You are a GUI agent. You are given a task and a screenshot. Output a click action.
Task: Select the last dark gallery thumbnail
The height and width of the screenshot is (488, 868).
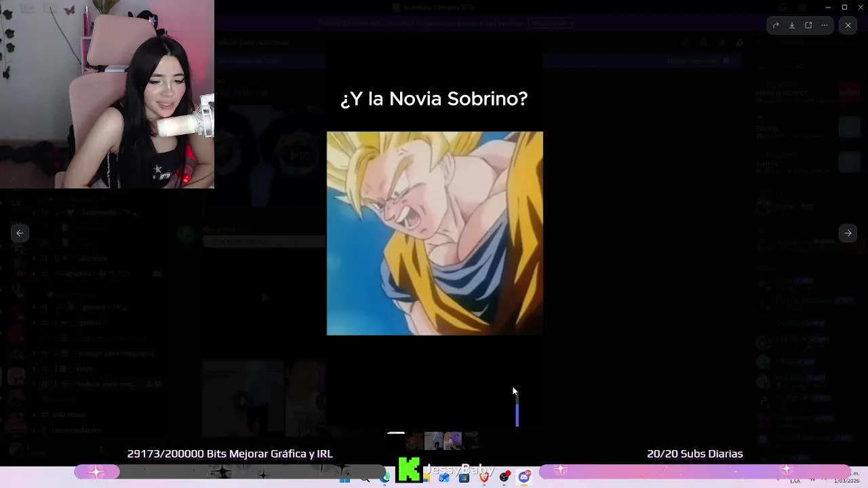[471, 441]
